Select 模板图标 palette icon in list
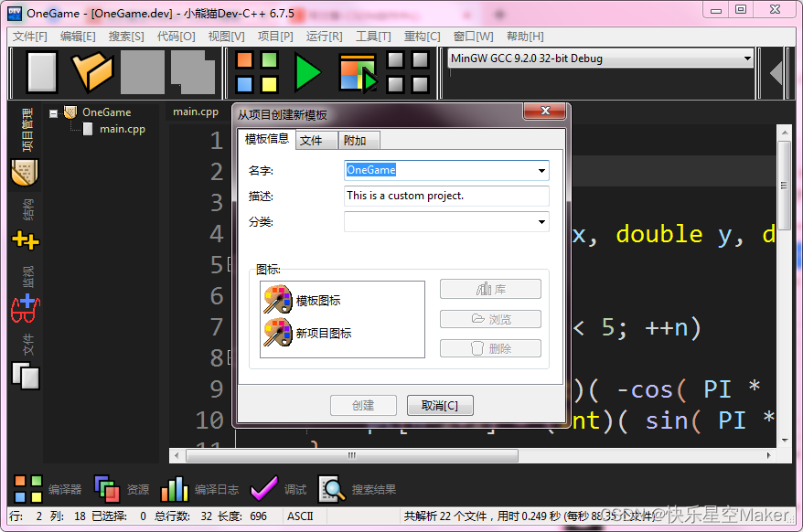Image resolution: width=803 pixels, height=532 pixels. pos(277,300)
